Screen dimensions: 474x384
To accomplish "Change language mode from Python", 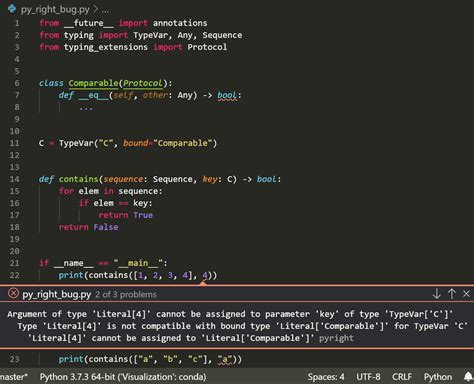I will tap(438, 377).
